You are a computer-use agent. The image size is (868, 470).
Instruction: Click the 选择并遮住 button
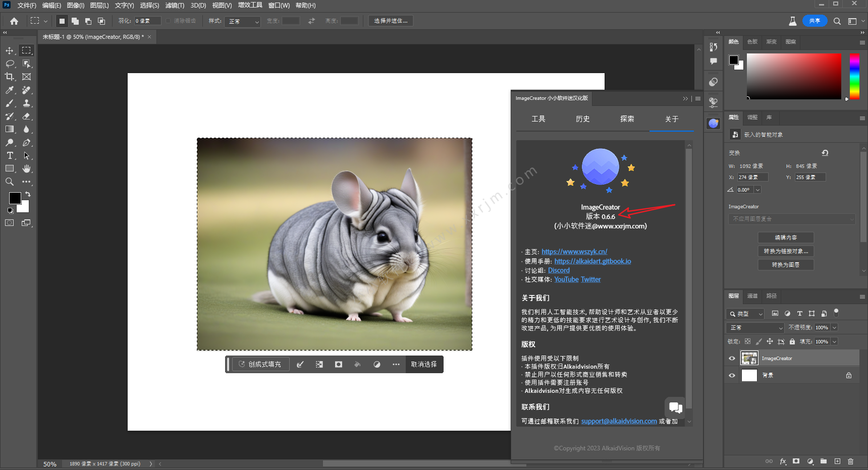(x=391, y=21)
